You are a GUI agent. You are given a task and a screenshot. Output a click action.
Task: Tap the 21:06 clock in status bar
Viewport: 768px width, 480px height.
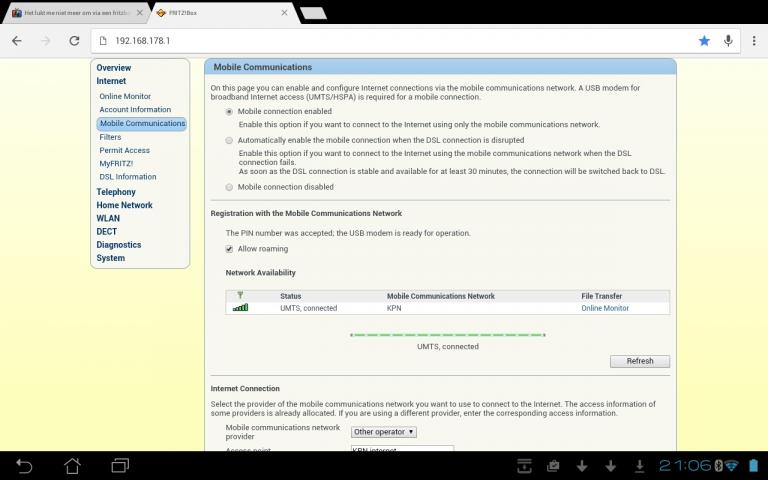coord(685,465)
